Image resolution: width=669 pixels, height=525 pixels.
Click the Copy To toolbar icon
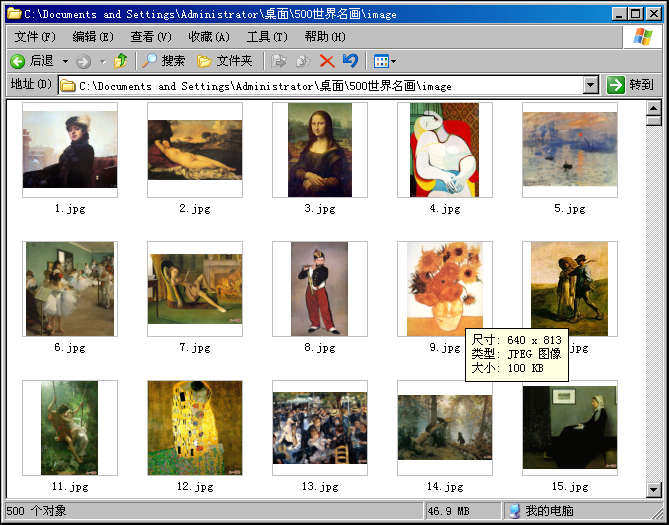(303, 61)
